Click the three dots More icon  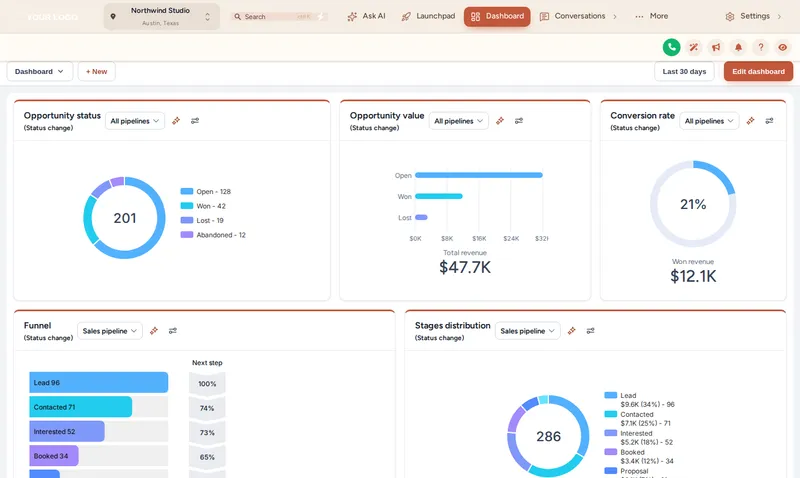tap(639, 17)
